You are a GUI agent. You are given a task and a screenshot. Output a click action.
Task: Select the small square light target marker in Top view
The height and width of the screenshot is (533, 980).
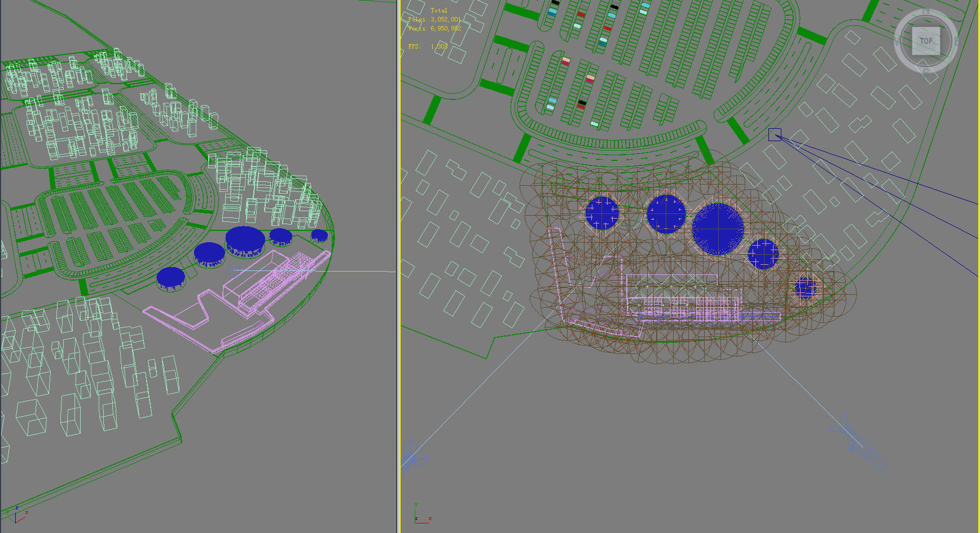[775, 134]
